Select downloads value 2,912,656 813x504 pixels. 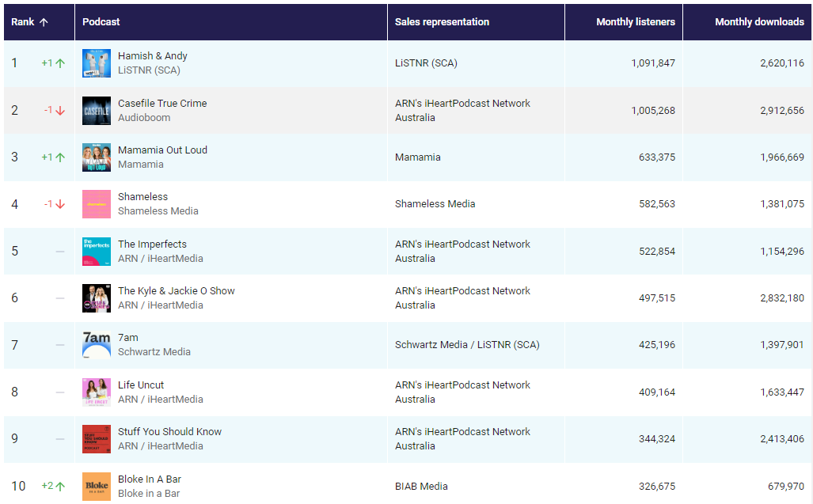(x=782, y=110)
